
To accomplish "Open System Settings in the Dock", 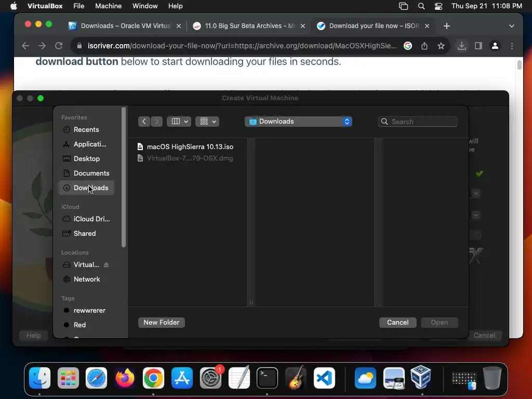I will [210, 378].
